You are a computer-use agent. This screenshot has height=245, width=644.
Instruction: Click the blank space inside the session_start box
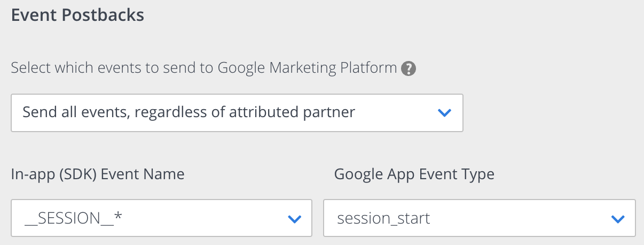click(x=518, y=218)
